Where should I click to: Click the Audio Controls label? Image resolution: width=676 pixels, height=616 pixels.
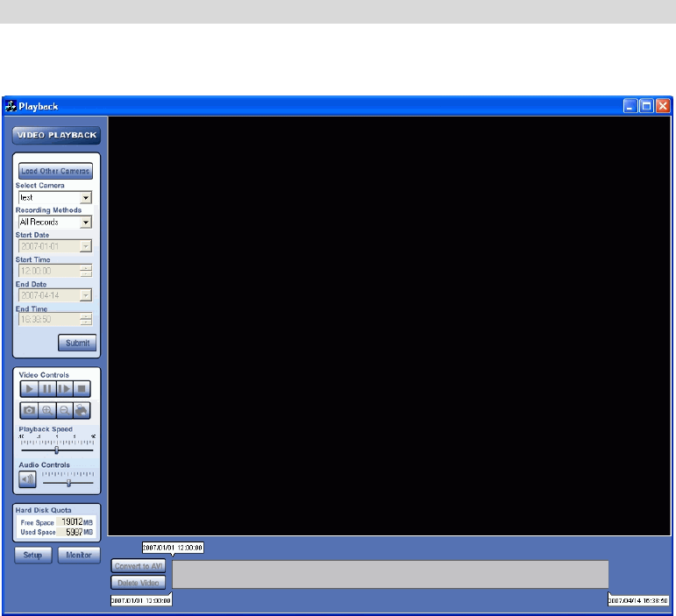click(x=45, y=464)
